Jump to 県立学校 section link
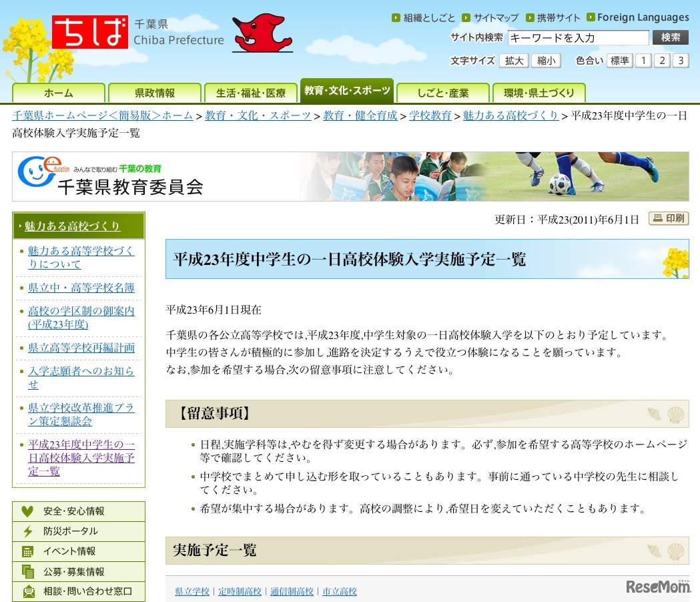700x602 pixels. coord(192,591)
